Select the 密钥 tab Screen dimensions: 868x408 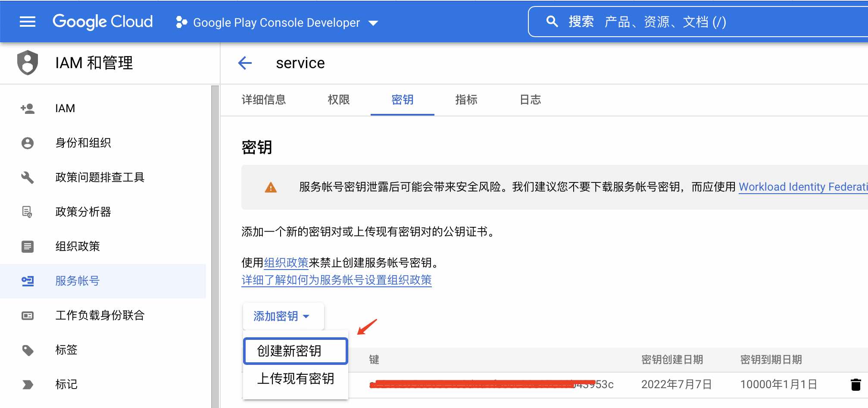point(403,100)
